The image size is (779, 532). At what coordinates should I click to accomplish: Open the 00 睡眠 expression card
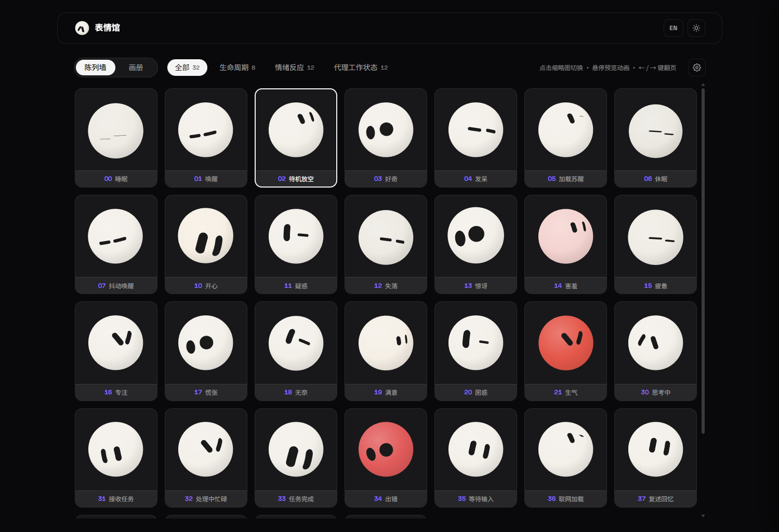(x=116, y=138)
